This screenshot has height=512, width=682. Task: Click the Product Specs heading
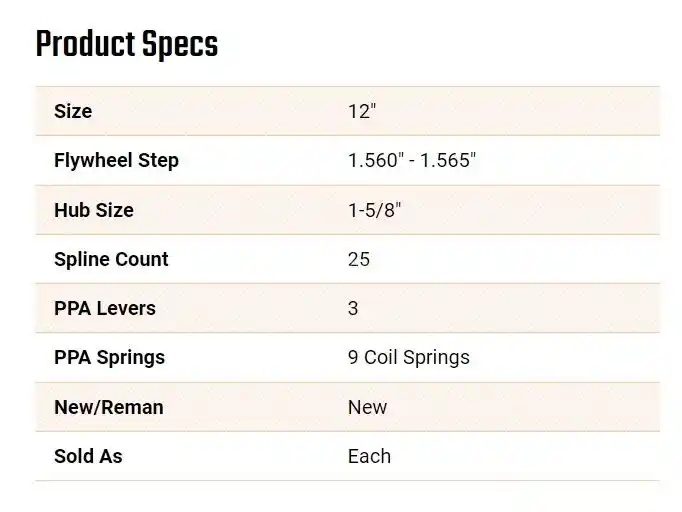[127, 44]
